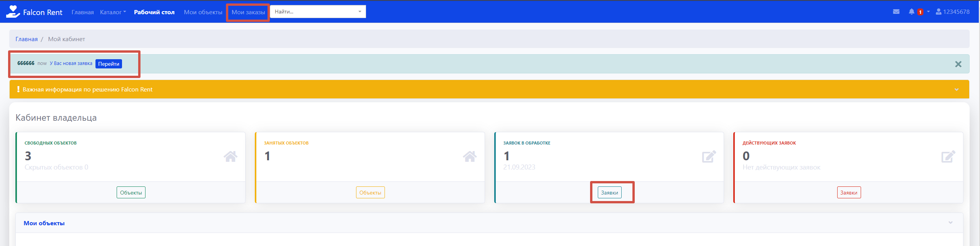Expand the Каталог dropdown menu
The height and width of the screenshot is (246, 980).
[x=113, y=12]
